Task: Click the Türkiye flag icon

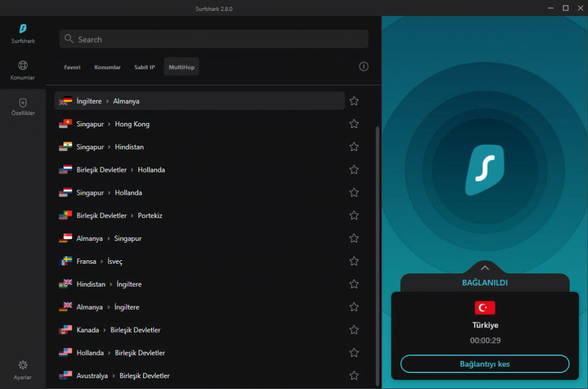Action: point(485,307)
